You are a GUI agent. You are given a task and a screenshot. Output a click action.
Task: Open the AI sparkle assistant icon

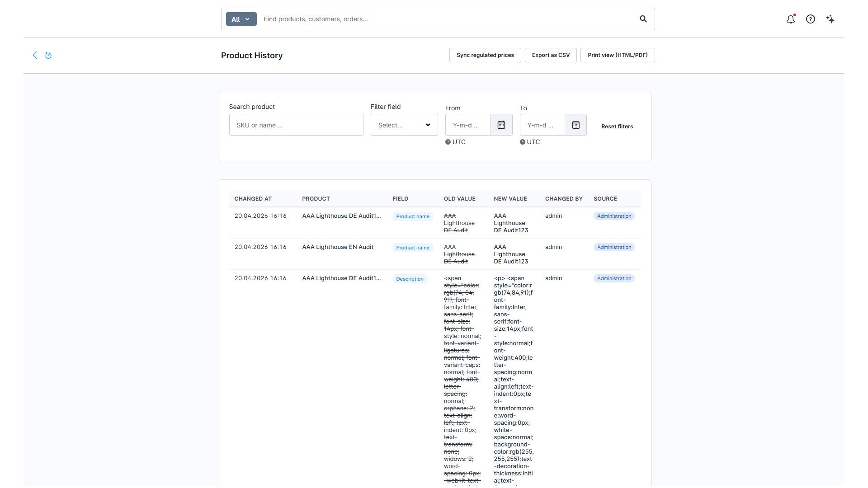[830, 19]
